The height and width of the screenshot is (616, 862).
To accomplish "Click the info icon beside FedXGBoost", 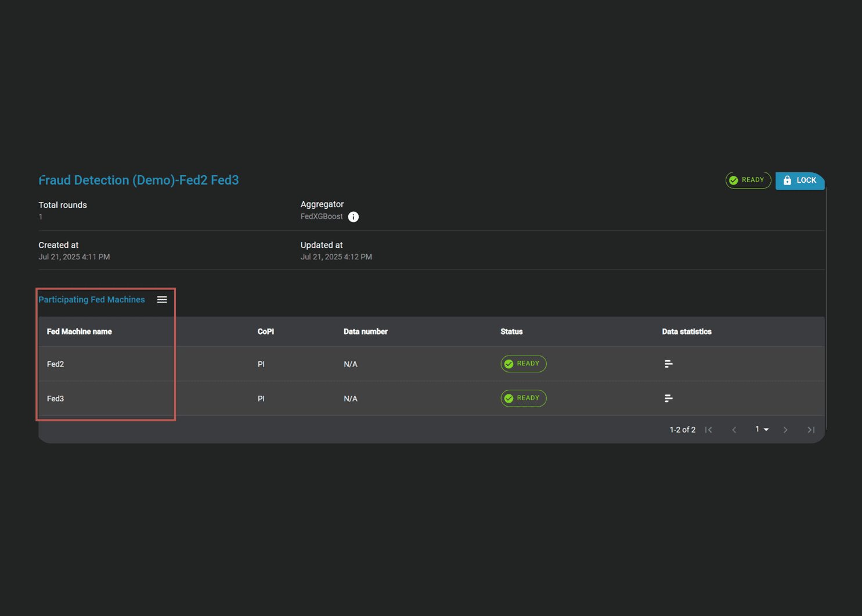I will [x=353, y=217].
